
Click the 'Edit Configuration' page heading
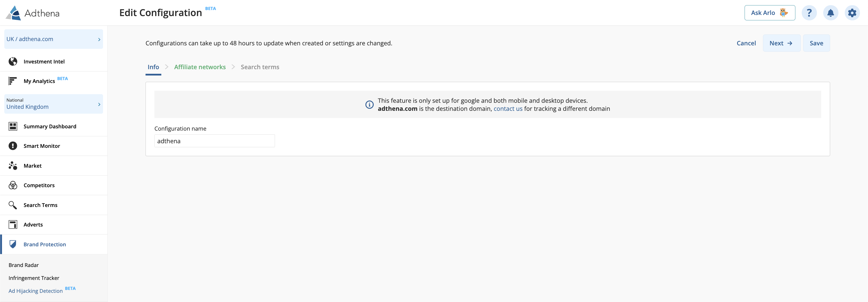click(x=160, y=13)
